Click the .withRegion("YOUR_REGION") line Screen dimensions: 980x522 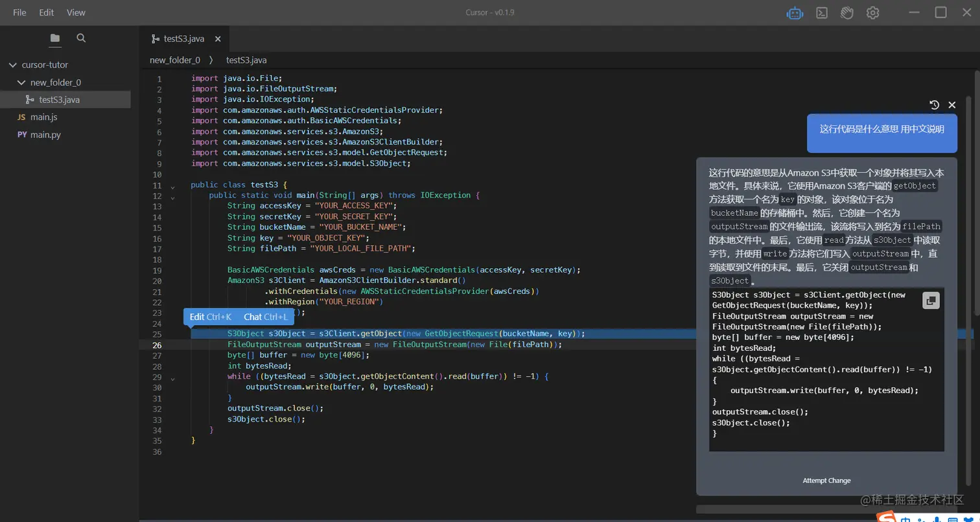click(x=324, y=302)
